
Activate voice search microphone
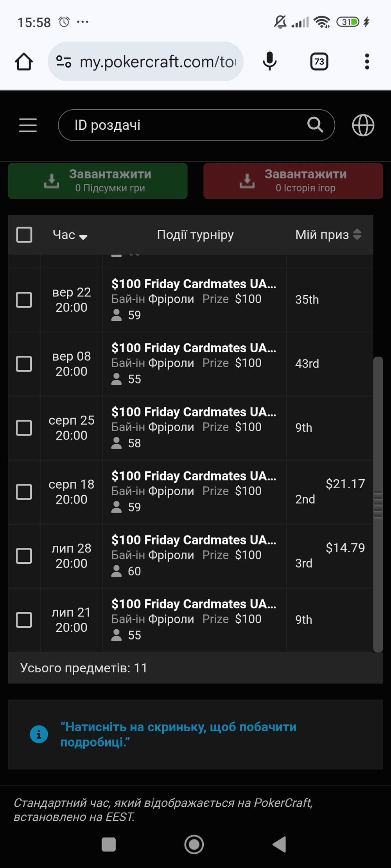click(269, 62)
